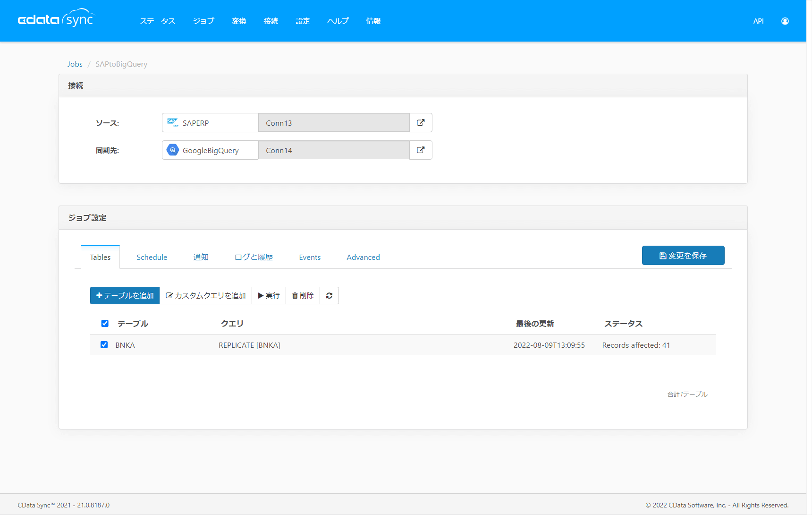Click the Conn13 source connection field

[x=334, y=123]
